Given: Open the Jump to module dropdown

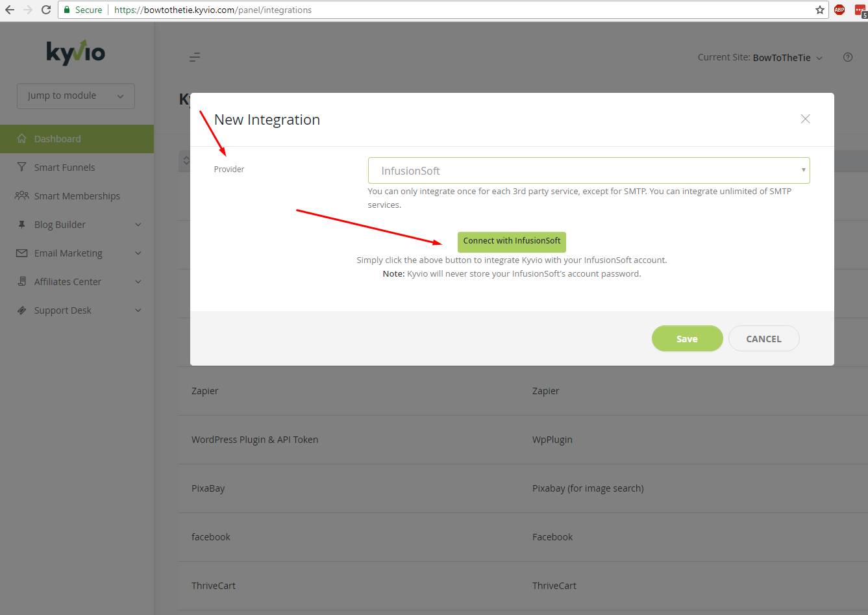Looking at the screenshot, I should click(76, 95).
